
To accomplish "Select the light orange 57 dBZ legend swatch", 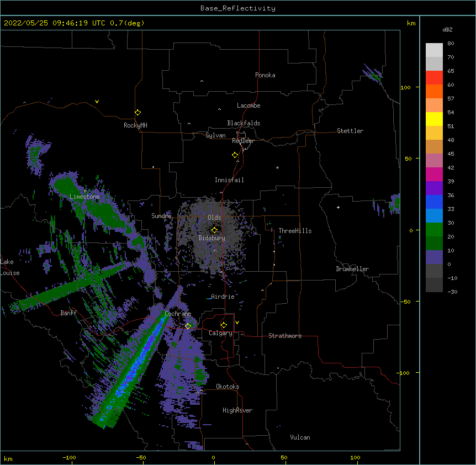I will click(x=434, y=105).
